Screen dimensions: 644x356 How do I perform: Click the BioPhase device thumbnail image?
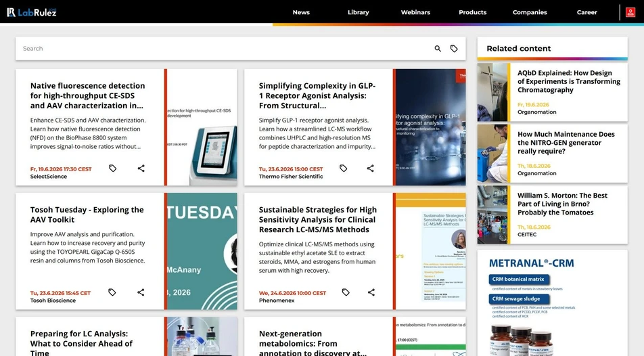click(x=202, y=127)
